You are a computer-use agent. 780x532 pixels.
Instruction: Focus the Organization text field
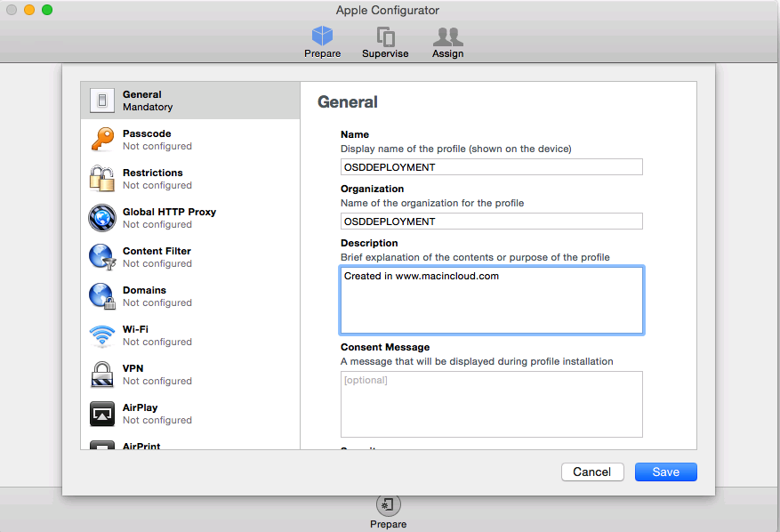tap(491, 222)
